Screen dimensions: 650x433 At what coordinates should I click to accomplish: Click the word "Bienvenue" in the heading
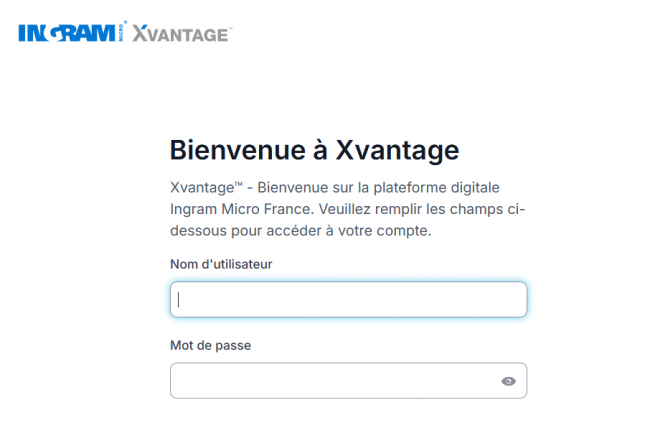click(x=234, y=150)
